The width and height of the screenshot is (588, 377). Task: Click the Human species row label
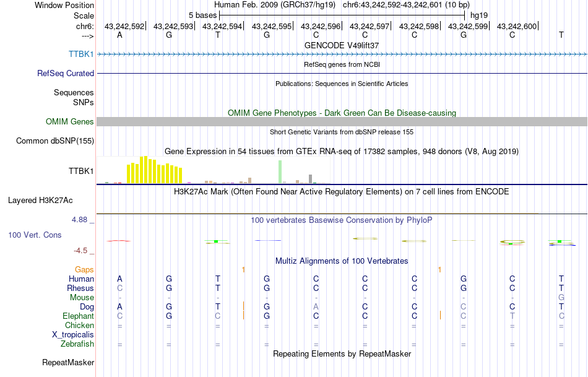[81, 279]
